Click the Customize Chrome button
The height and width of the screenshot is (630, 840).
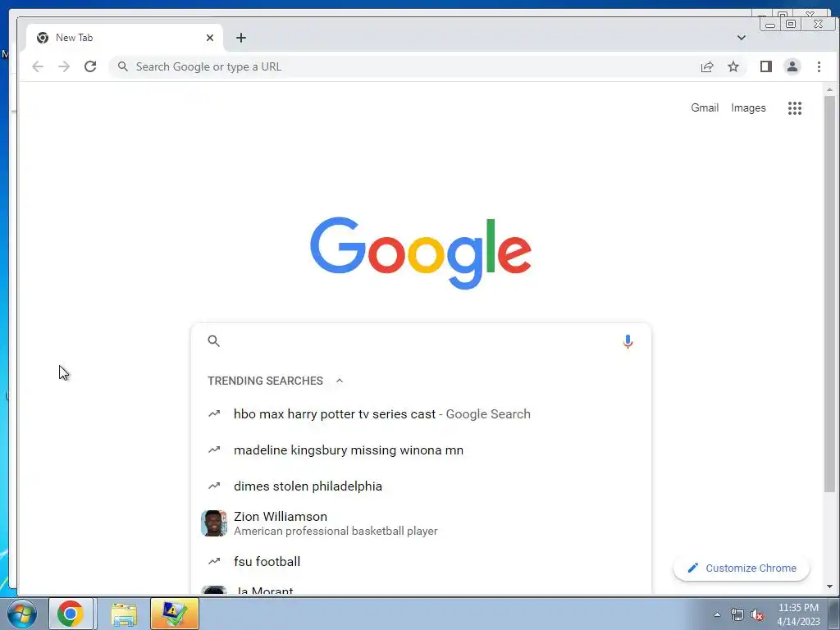[742, 568]
